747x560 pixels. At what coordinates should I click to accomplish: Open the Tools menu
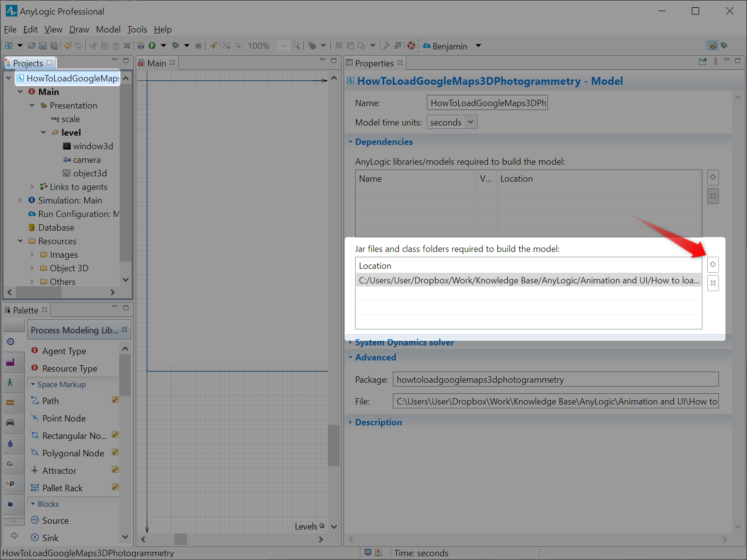click(137, 30)
